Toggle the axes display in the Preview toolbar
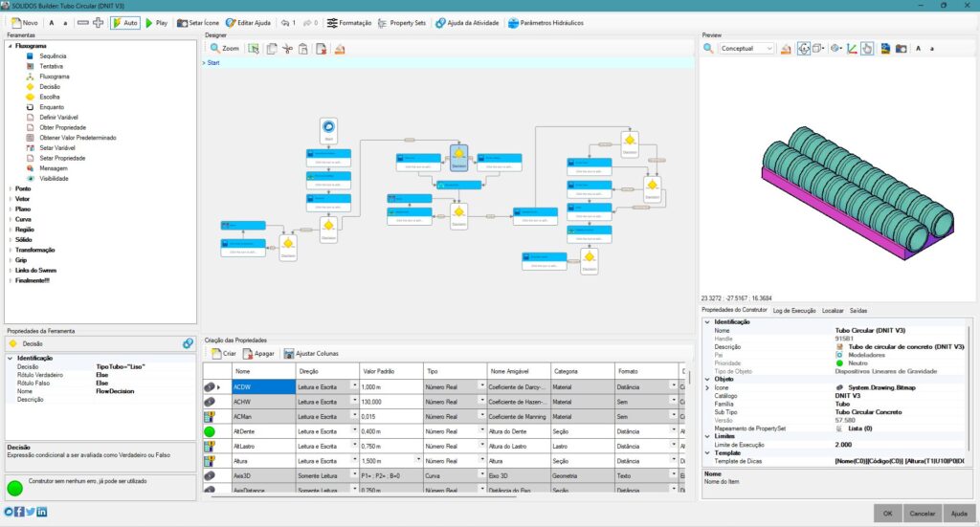The image size is (980, 527). (x=852, y=48)
